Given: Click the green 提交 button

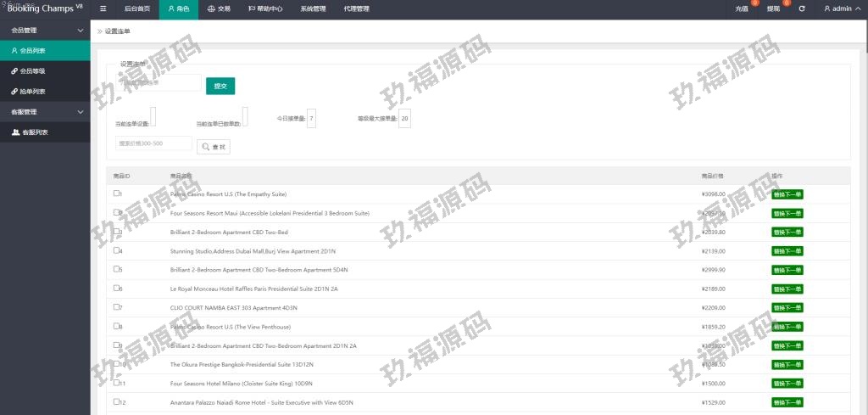Looking at the screenshot, I should (x=220, y=86).
